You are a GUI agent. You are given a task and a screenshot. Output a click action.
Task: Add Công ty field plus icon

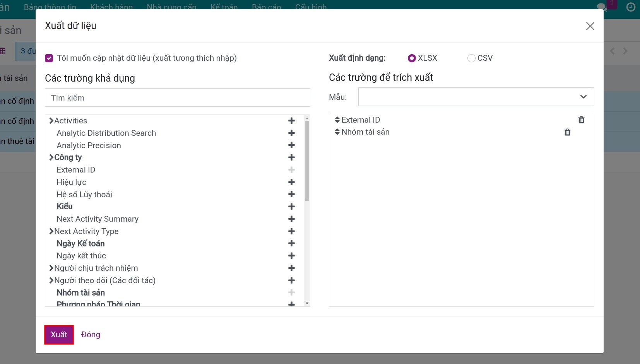click(x=292, y=157)
